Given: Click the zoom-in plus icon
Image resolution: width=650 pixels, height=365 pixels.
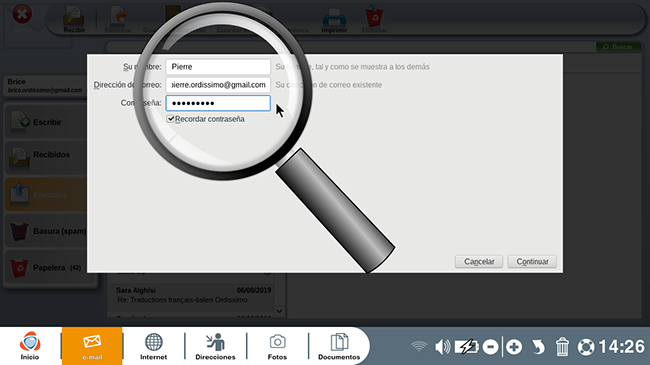Looking at the screenshot, I should point(514,347).
